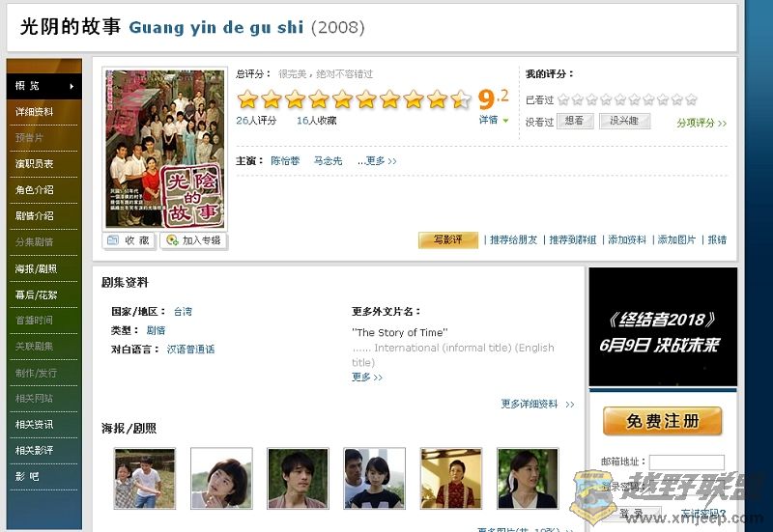Mark the show as 想看
Image resolution: width=773 pixels, height=532 pixels.
575,121
